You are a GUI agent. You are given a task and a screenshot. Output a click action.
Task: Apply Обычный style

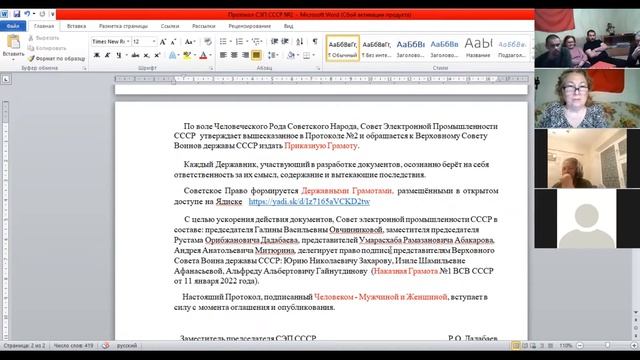point(342,48)
